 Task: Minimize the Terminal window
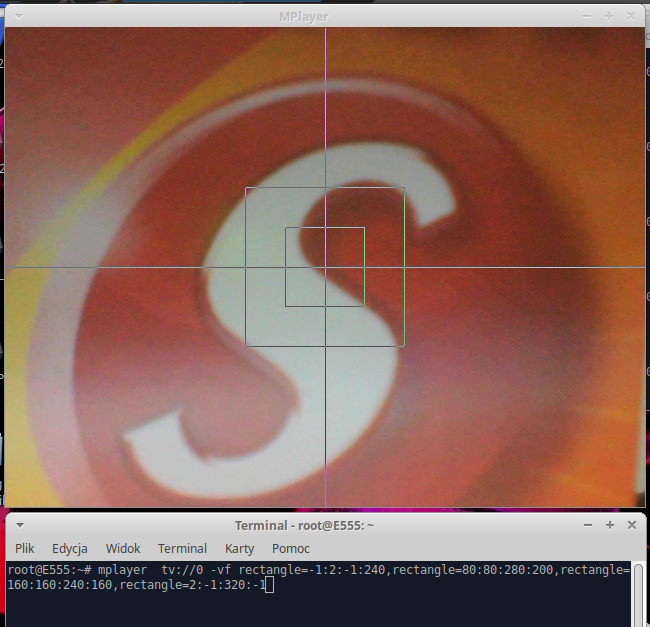(x=588, y=525)
